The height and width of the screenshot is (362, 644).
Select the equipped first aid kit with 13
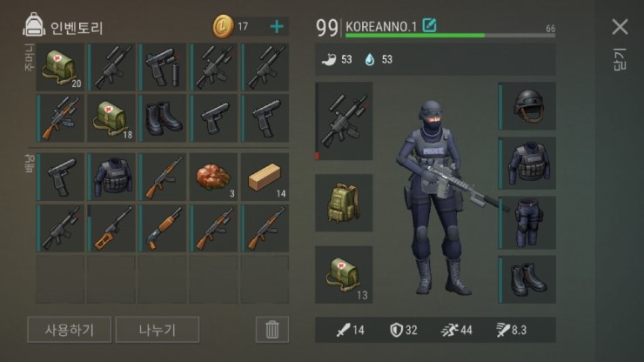click(344, 274)
